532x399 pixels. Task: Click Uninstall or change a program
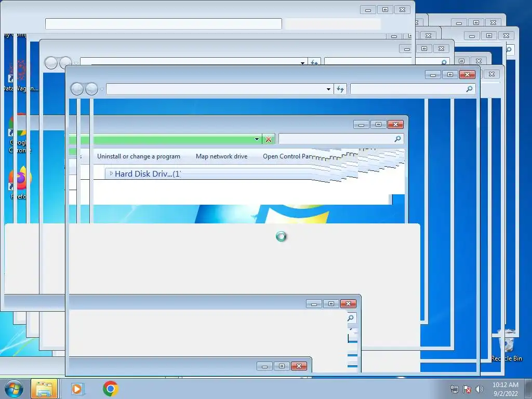point(138,156)
